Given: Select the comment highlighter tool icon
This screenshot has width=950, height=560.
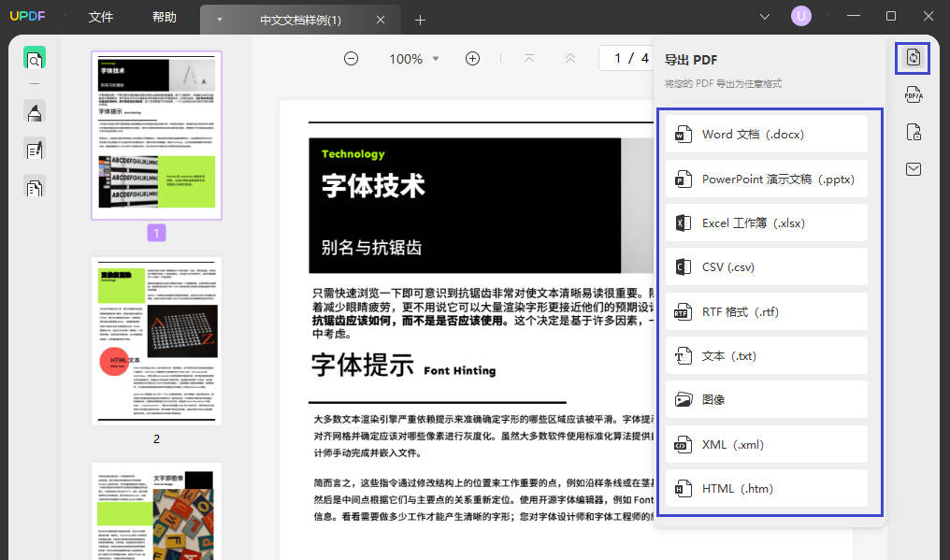Looking at the screenshot, I should tap(35, 112).
